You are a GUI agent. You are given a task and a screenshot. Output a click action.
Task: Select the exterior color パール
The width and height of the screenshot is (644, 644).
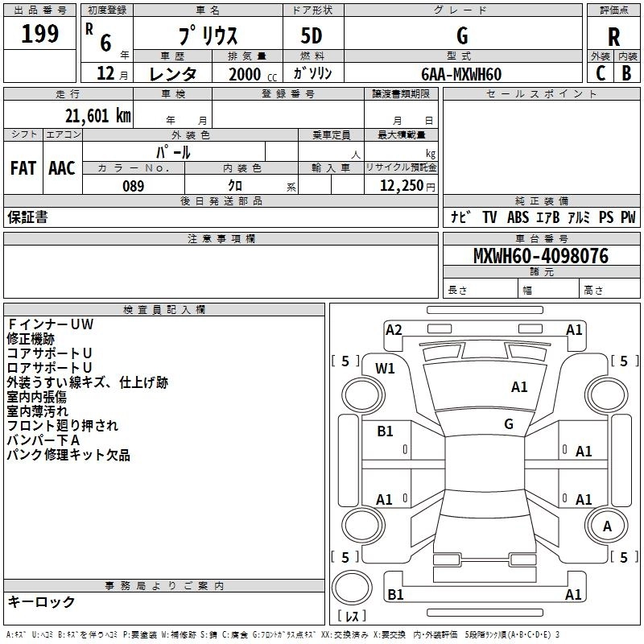coord(173,152)
